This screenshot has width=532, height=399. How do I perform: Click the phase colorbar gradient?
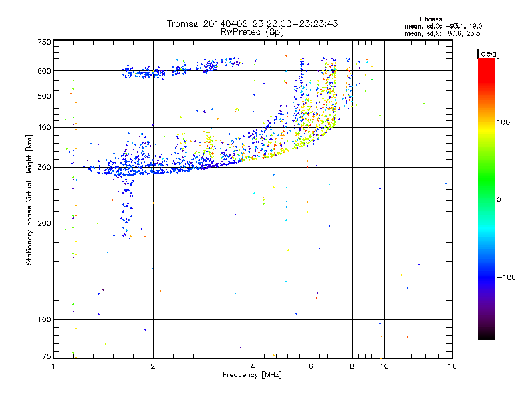(x=487, y=199)
